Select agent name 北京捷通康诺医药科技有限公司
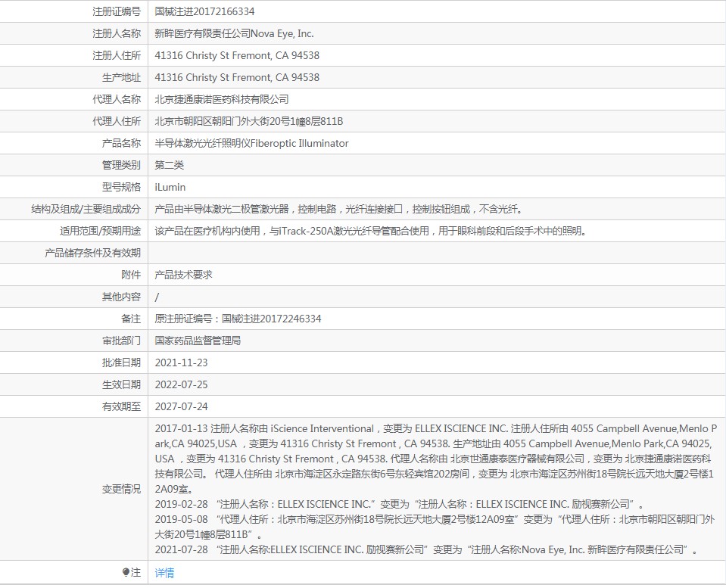 (222, 99)
